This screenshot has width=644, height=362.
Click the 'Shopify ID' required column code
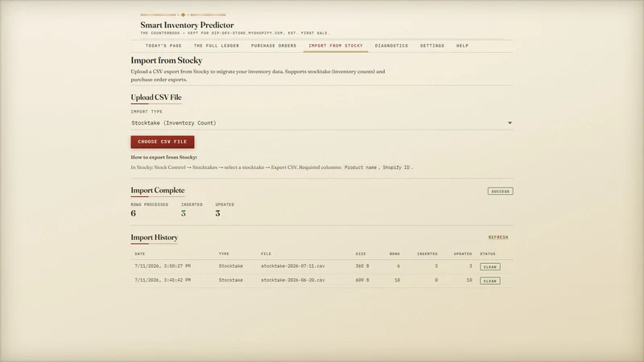click(x=396, y=167)
